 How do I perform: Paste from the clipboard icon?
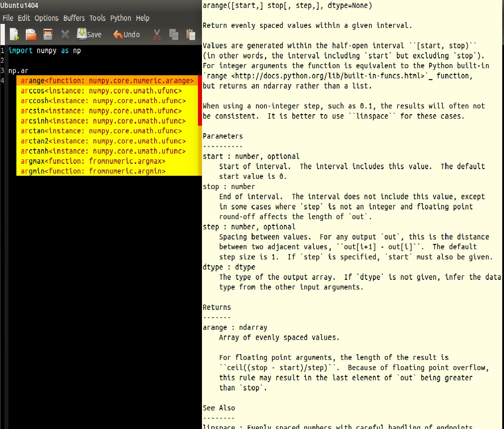(x=191, y=34)
